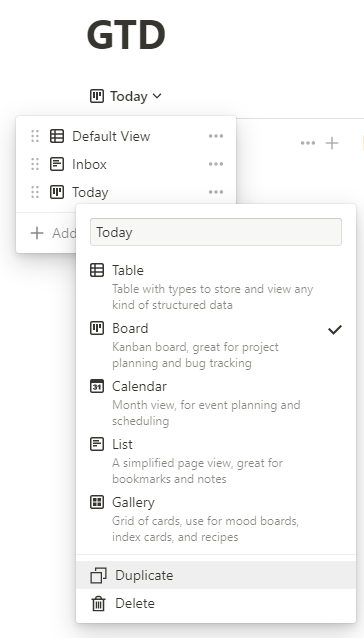Delete the Today view
364x638 pixels.
[x=216, y=603]
